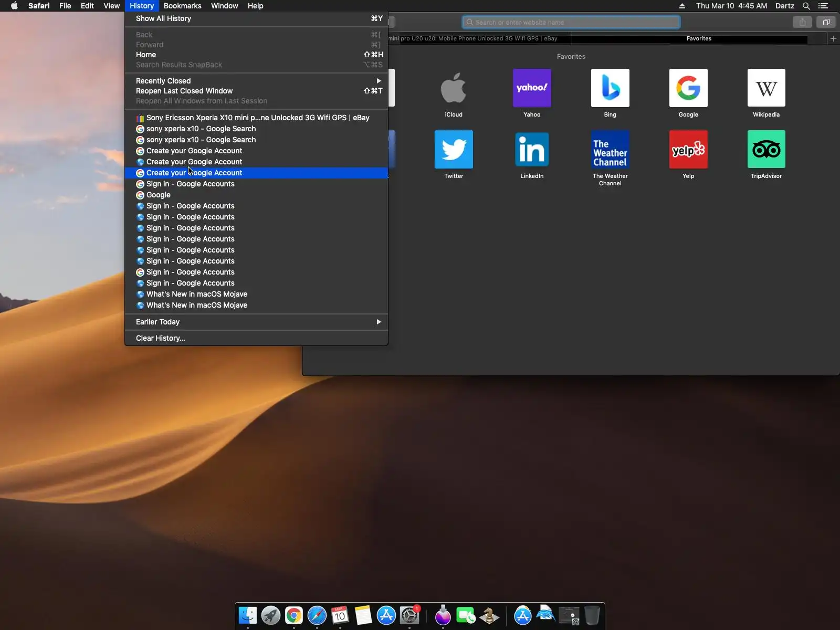Screen dimensions: 840x630
Task: Open the plain Google history entry
Action: (x=256, y=195)
